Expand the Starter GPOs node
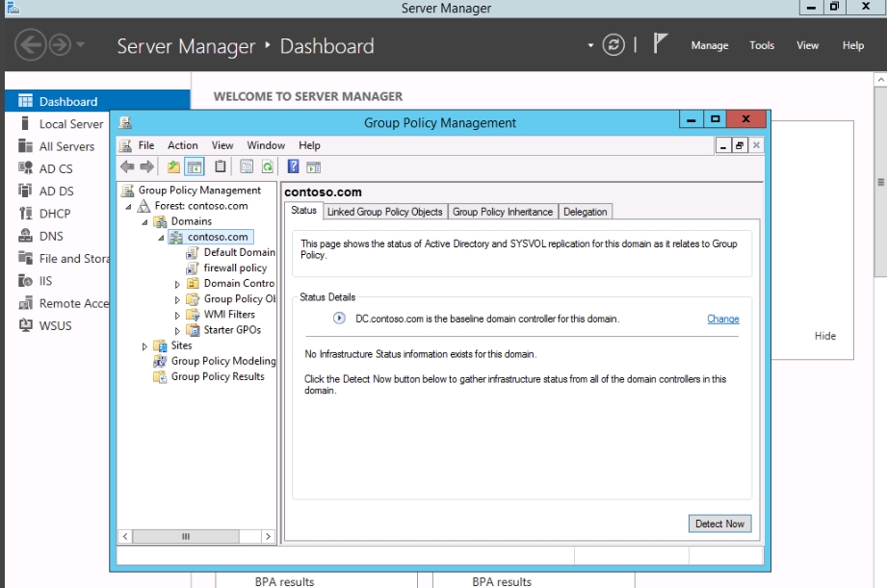 (x=177, y=331)
